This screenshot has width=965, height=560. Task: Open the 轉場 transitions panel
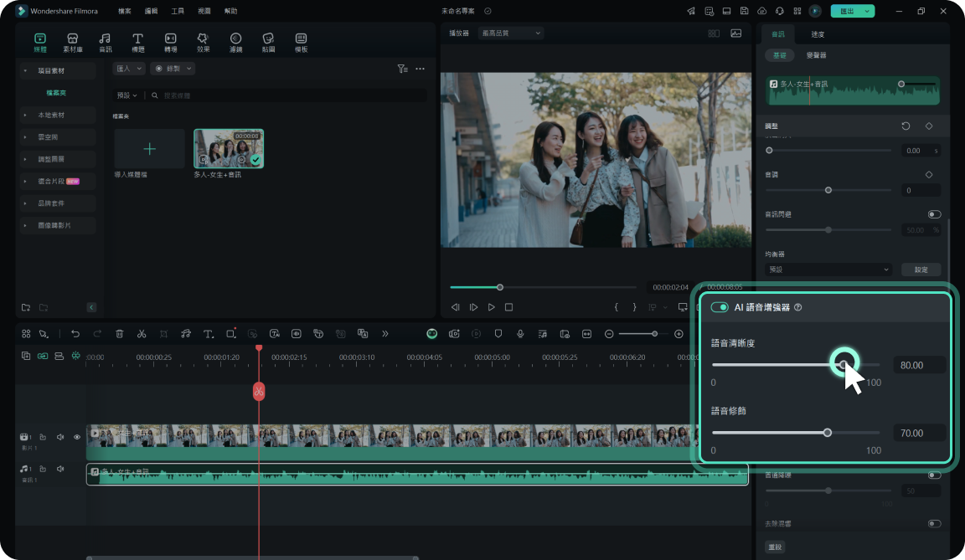171,43
